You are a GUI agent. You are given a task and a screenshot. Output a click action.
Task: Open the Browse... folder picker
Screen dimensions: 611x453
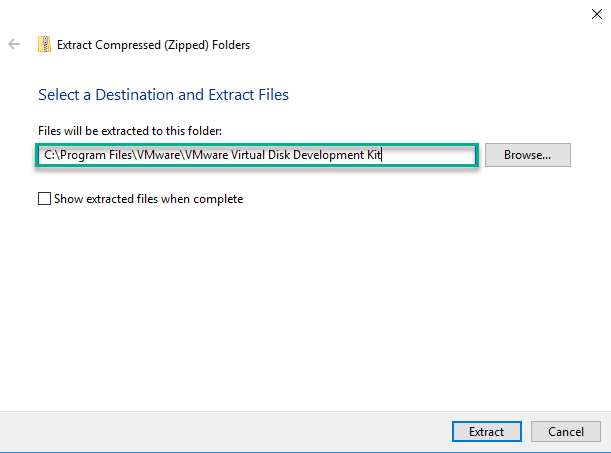tap(528, 155)
